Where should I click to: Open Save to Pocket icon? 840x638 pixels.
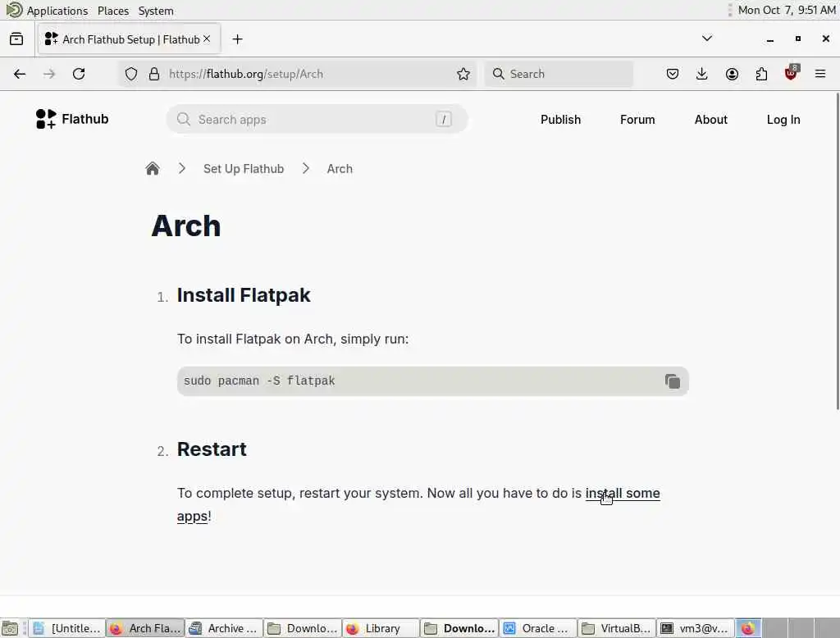(673, 74)
